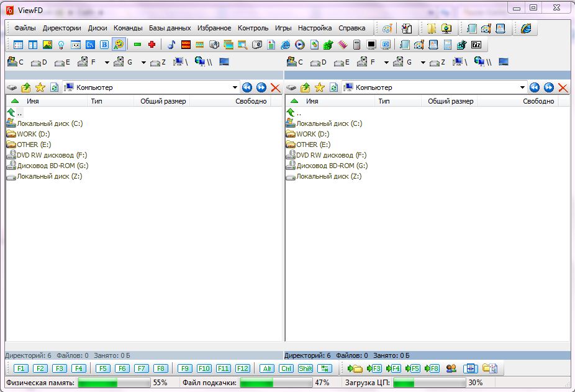Open dropdown arrow next to left F drive
The height and width of the screenshot is (392, 575).
[107, 62]
